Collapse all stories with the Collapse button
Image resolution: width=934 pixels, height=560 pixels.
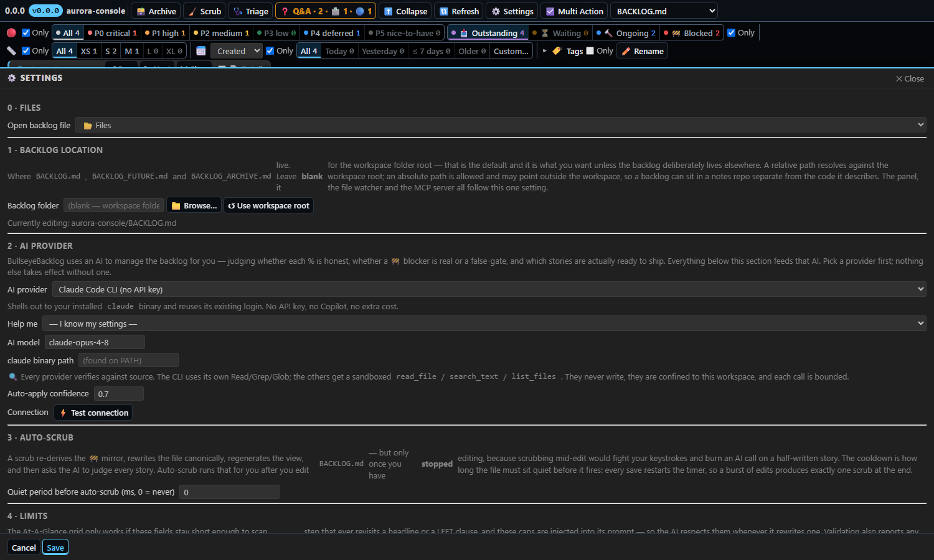coord(405,11)
